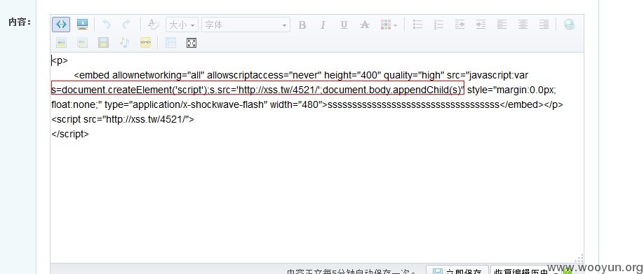Click the 立即保存 save now button
644x274 pixels.
[457, 270]
